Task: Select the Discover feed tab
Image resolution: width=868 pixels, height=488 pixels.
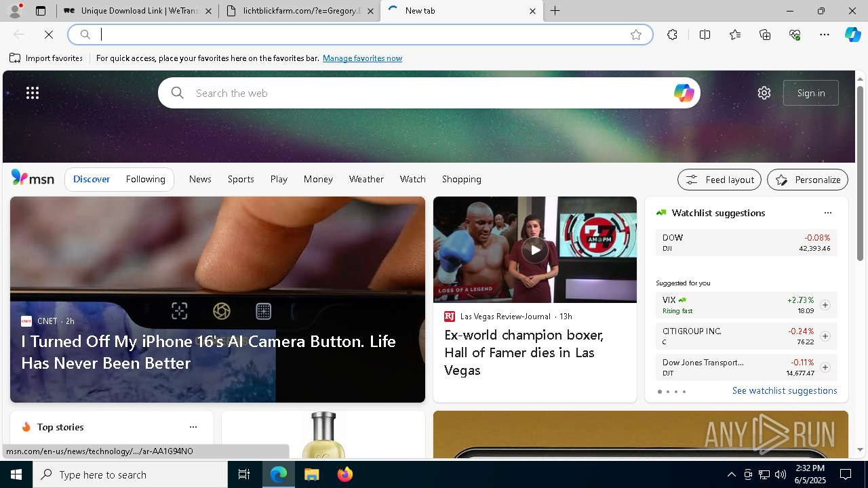Action: pyautogui.click(x=92, y=179)
